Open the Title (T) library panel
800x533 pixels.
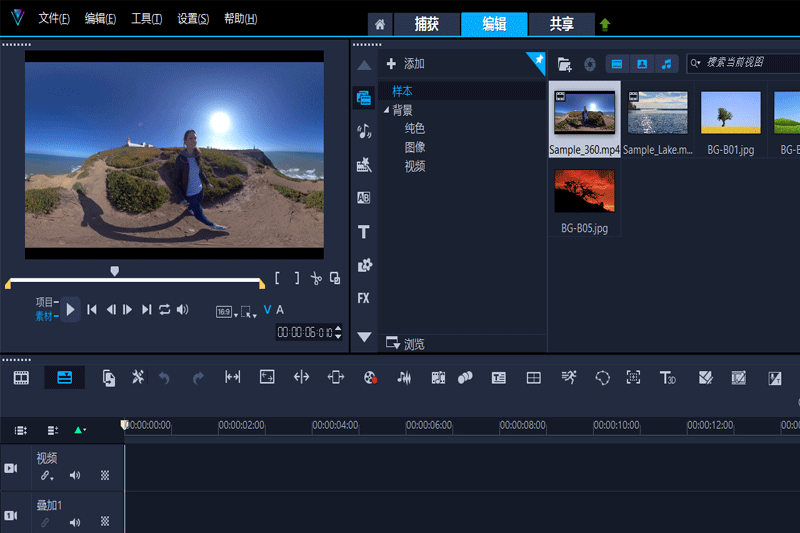(364, 232)
